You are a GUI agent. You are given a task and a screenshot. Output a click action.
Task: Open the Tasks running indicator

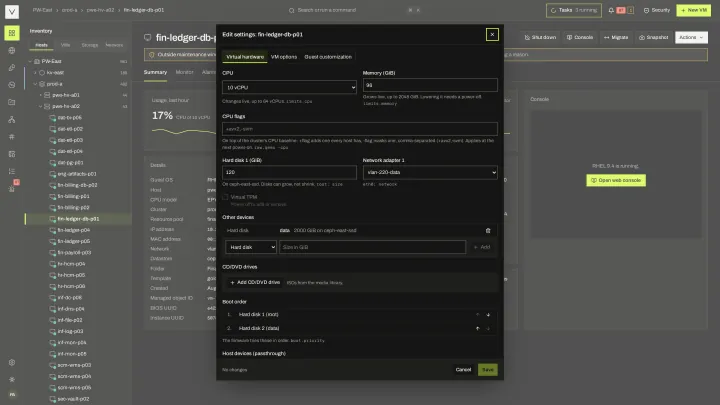[x=574, y=10]
